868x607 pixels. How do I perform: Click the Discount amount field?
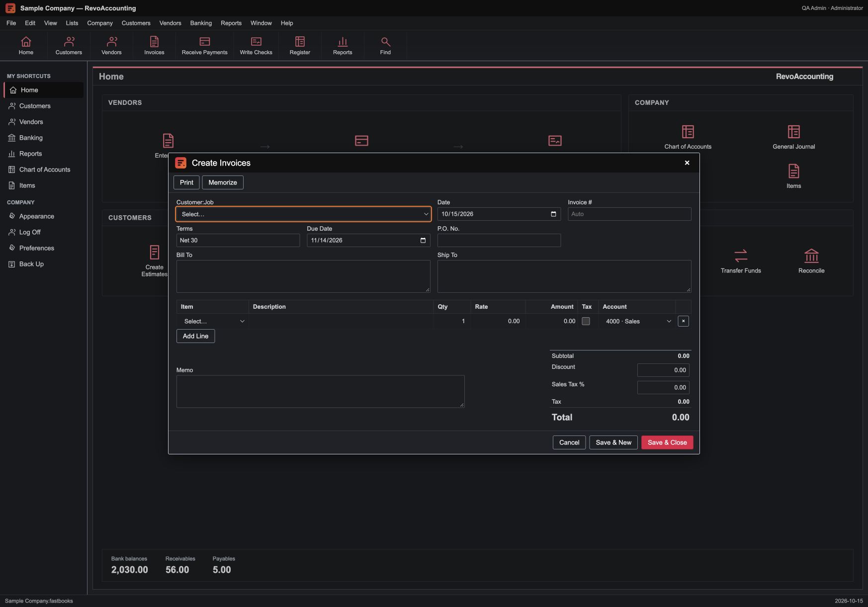[x=663, y=370]
